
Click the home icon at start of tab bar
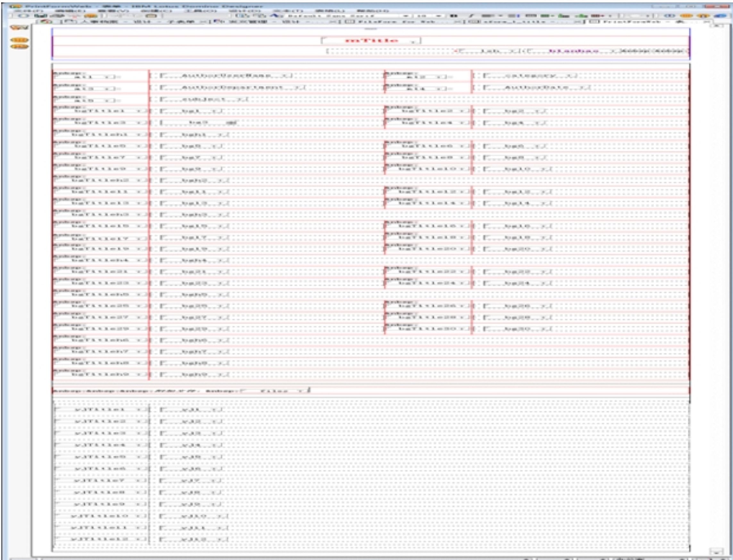[47, 22]
